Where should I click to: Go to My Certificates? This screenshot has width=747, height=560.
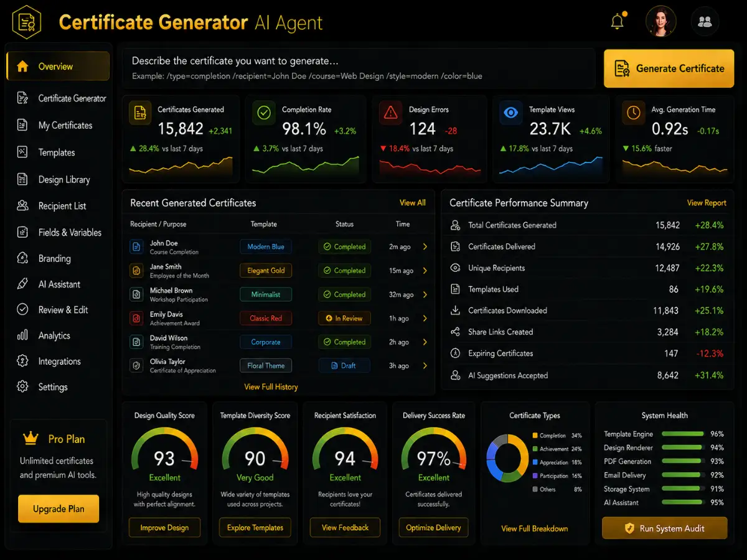coord(54,125)
